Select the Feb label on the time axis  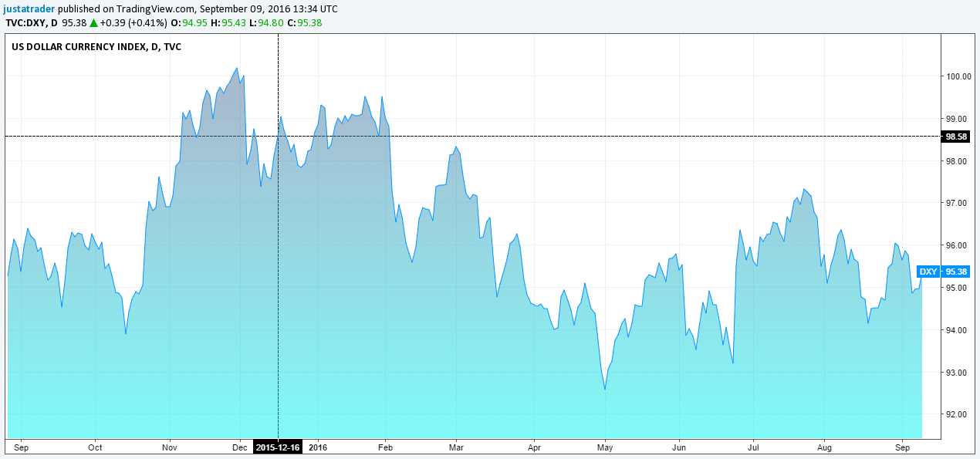[385, 447]
